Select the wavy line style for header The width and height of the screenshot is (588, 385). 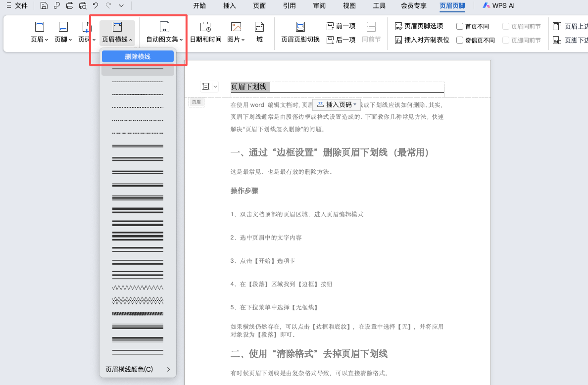[x=138, y=288]
